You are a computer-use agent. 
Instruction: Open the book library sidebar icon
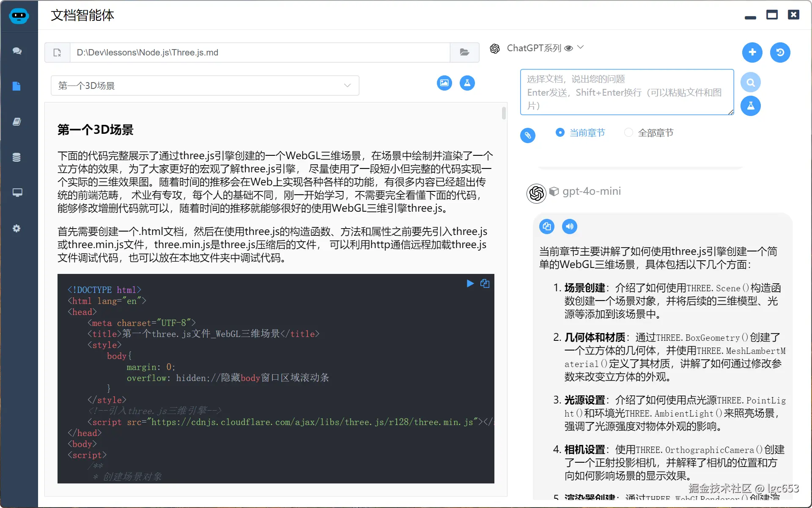(17, 122)
